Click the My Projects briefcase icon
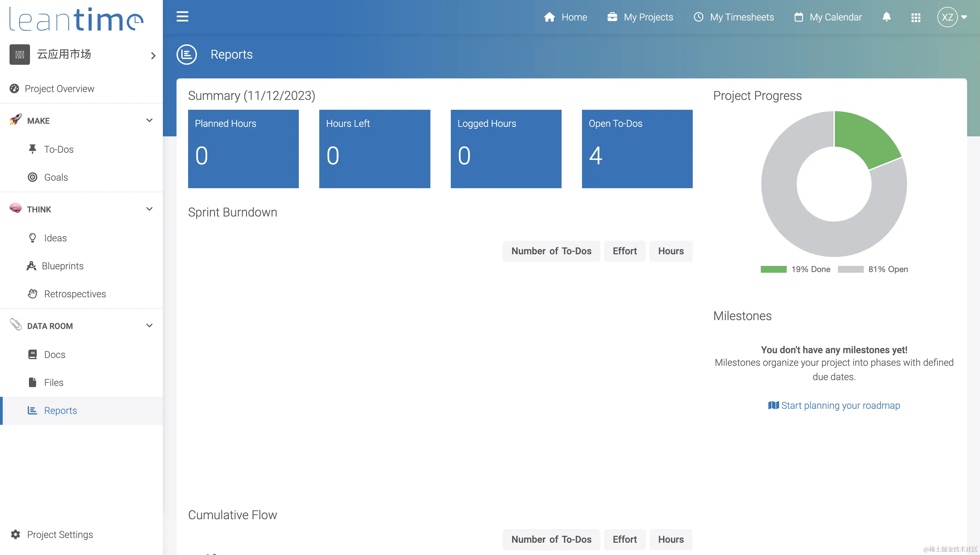 [612, 17]
